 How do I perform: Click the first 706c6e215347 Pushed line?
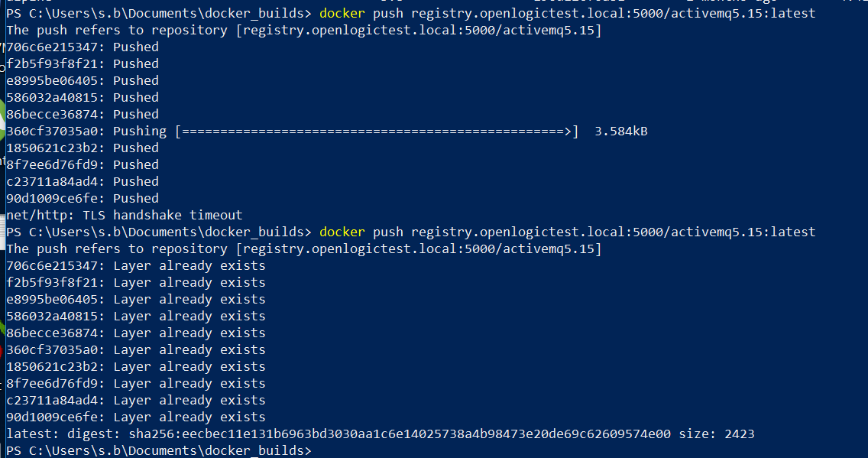pos(83,47)
